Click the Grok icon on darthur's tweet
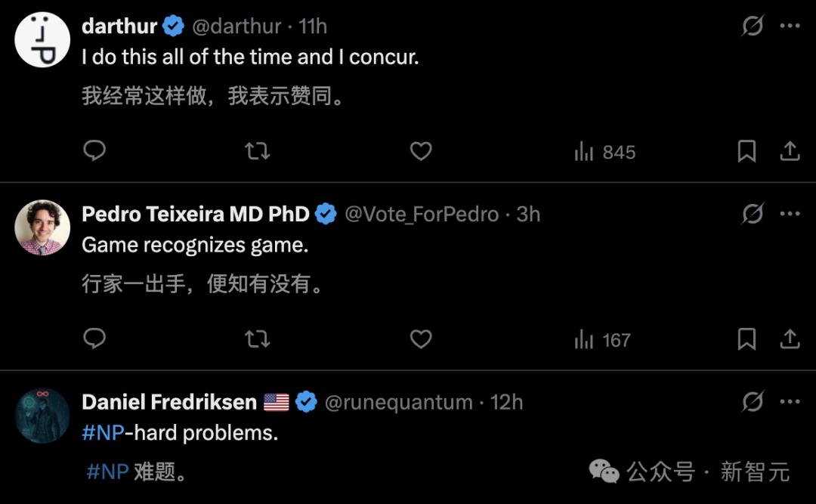Viewport: 816px width, 504px height. pyautogui.click(x=753, y=26)
